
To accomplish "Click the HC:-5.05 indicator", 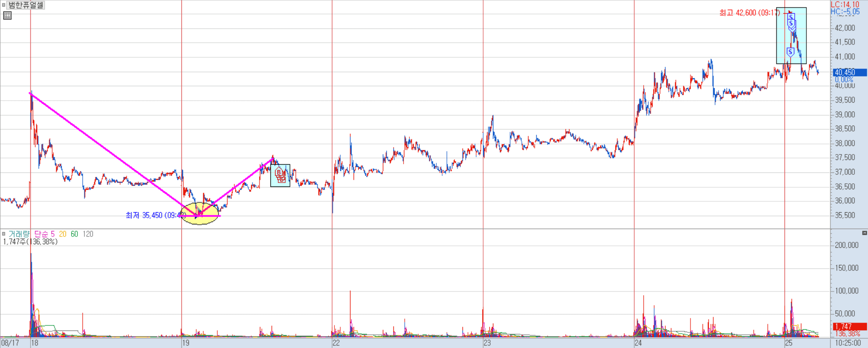I will click(845, 12).
